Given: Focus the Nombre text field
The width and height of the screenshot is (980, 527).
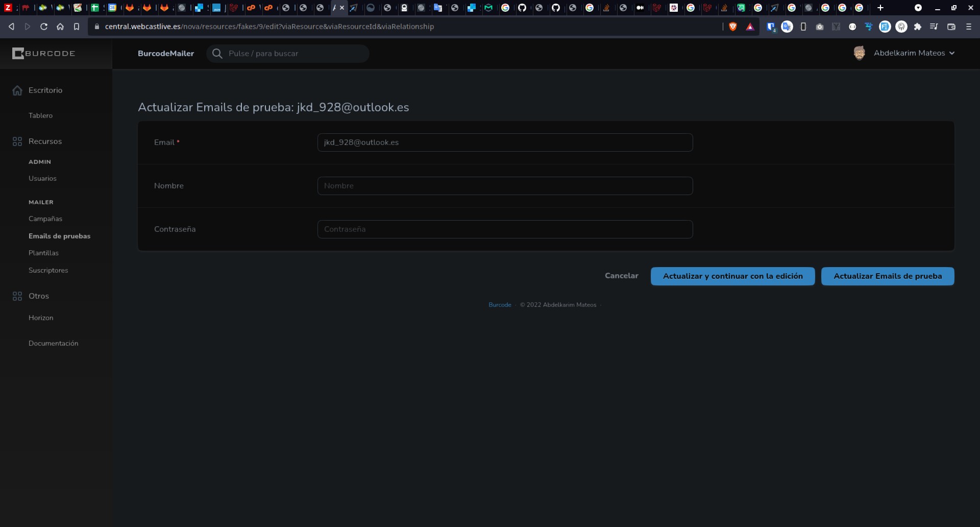Looking at the screenshot, I should [505, 186].
